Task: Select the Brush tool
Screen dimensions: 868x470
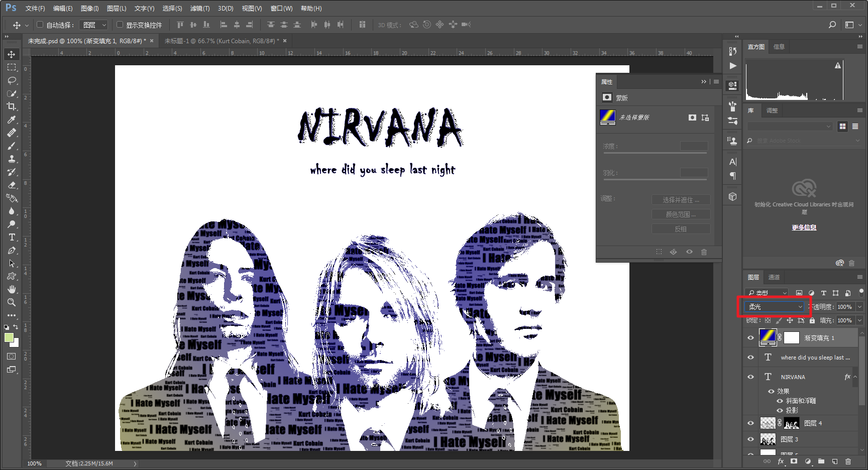Action: [x=12, y=146]
